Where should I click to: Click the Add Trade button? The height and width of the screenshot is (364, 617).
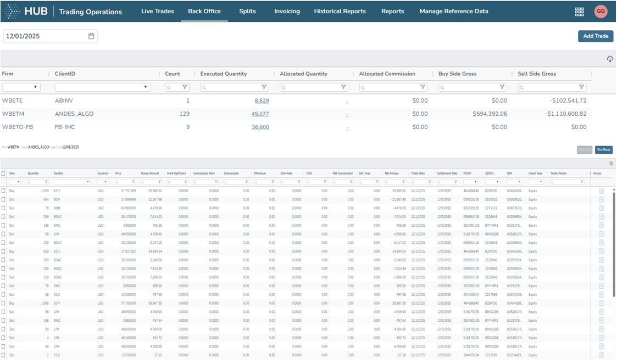[596, 36]
